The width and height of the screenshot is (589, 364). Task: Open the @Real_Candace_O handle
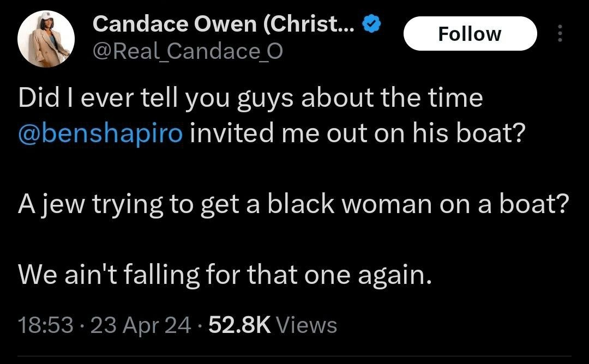point(188,52)
